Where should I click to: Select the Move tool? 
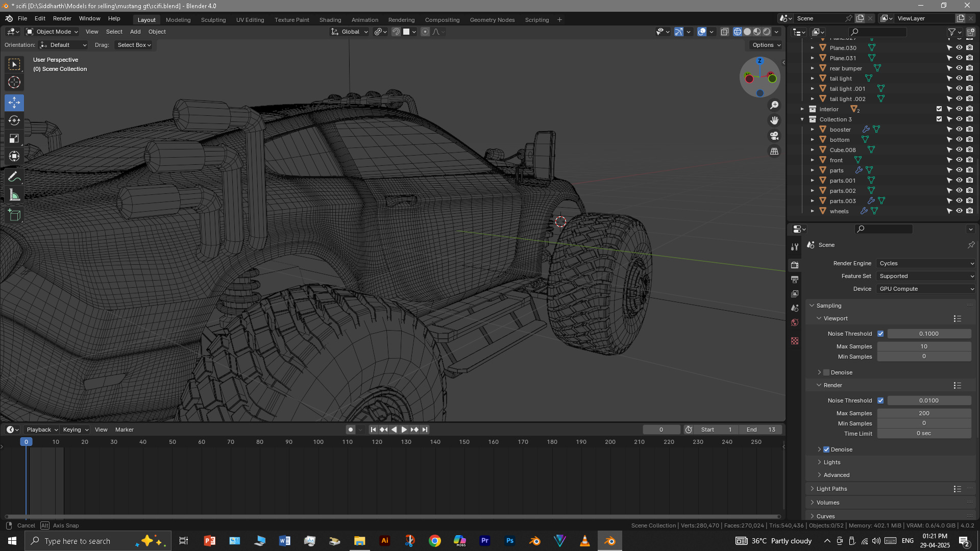point(14,103)
